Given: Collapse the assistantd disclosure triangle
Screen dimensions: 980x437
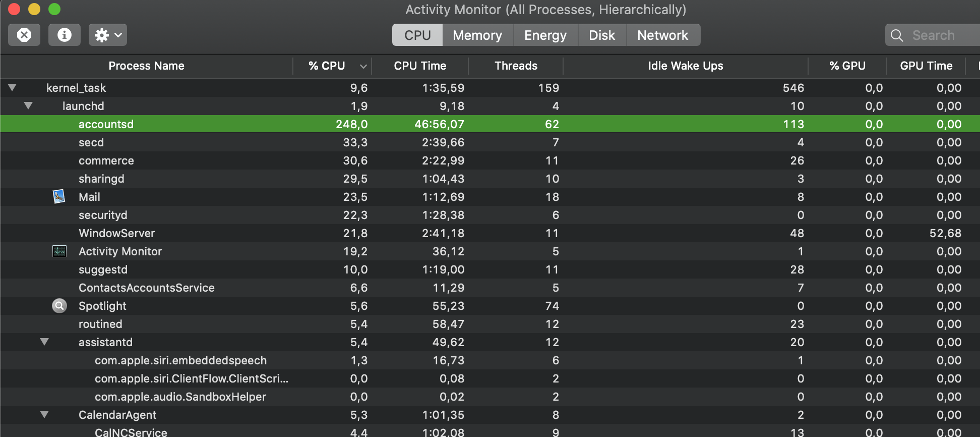Looking at the screenshot, I should click(44, 342).
